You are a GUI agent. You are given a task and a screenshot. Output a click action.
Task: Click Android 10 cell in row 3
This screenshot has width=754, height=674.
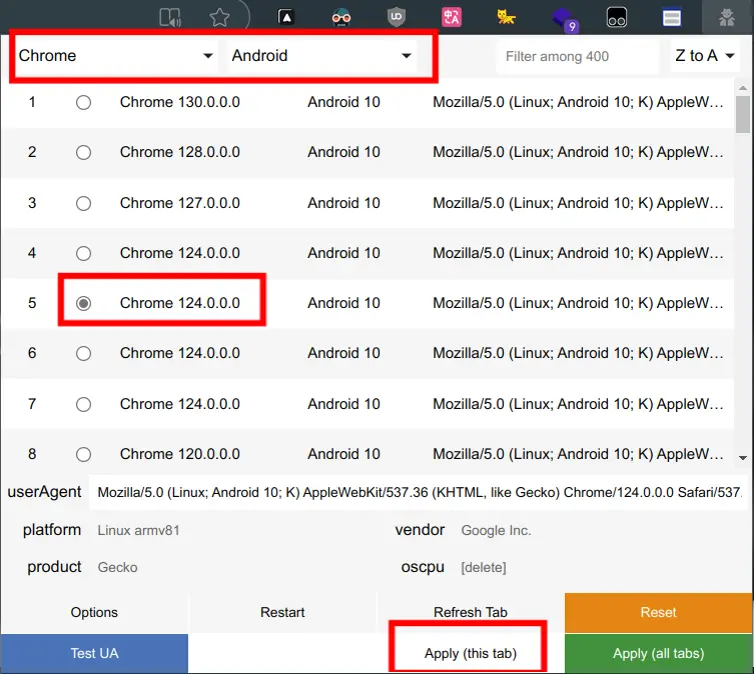click(344, 203)
